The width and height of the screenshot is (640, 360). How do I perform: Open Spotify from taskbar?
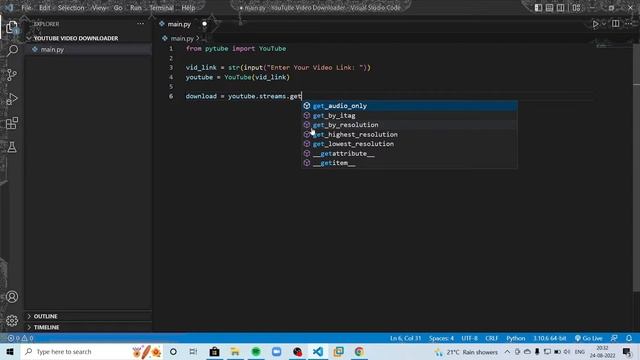tap(256, 352)
